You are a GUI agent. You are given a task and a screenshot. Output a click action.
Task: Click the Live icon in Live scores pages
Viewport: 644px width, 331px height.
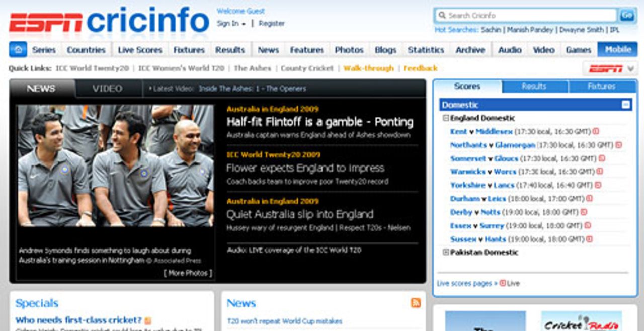tap(503, 283)
